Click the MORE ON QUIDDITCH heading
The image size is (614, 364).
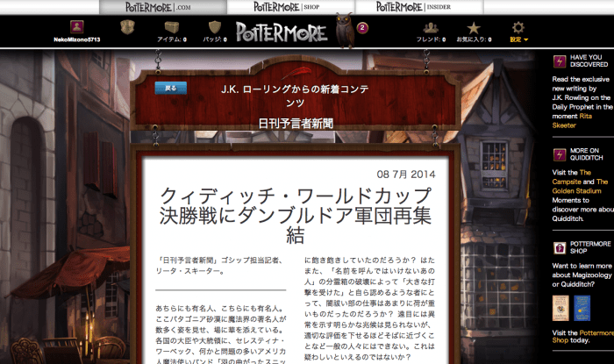(587, 153)
